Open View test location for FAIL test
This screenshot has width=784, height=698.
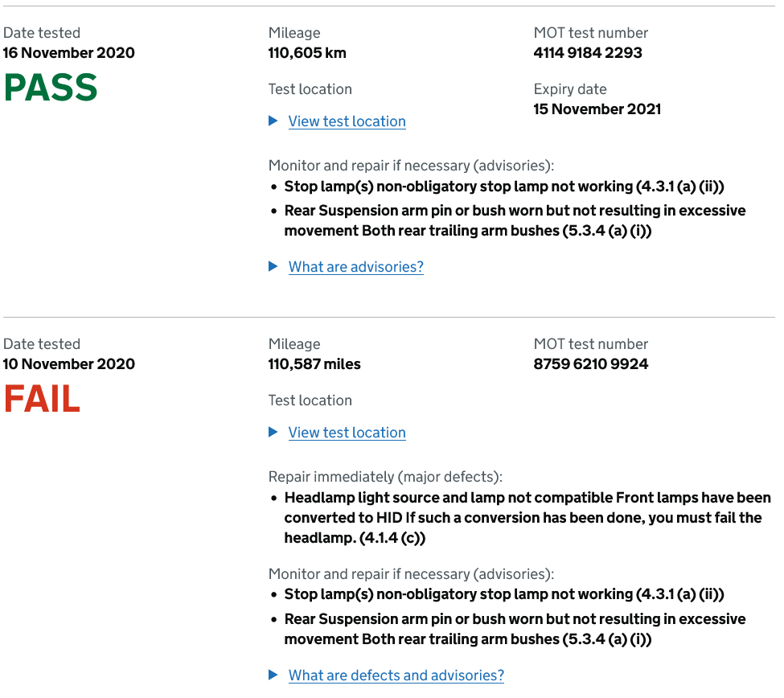[x=347, y=433]
